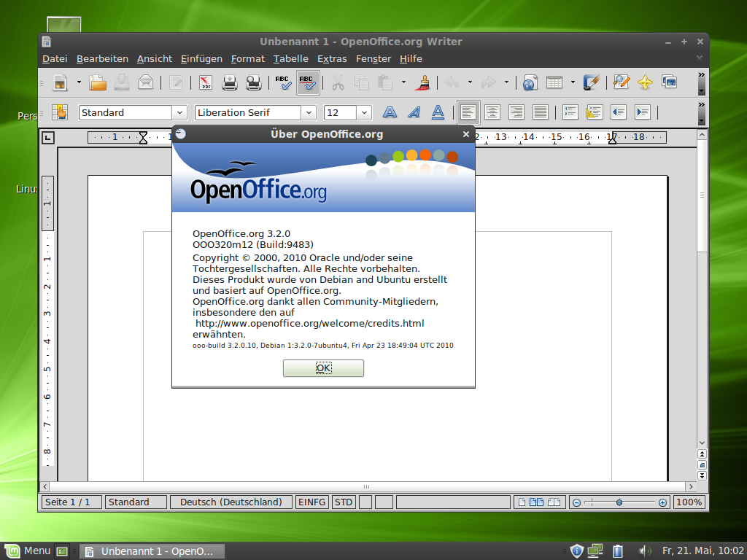747x560 pixels.
Task: Click the EINFG field in the status bar
Action: pos(311,502)
